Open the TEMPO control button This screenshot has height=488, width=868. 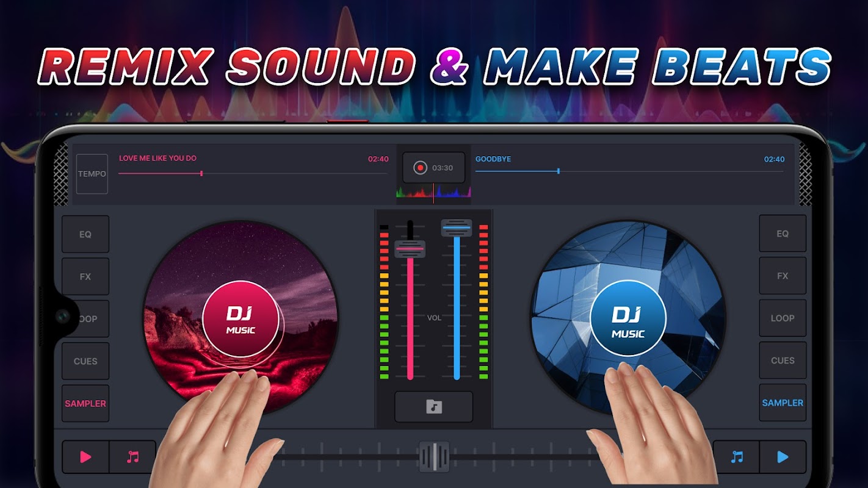[92, 174]
